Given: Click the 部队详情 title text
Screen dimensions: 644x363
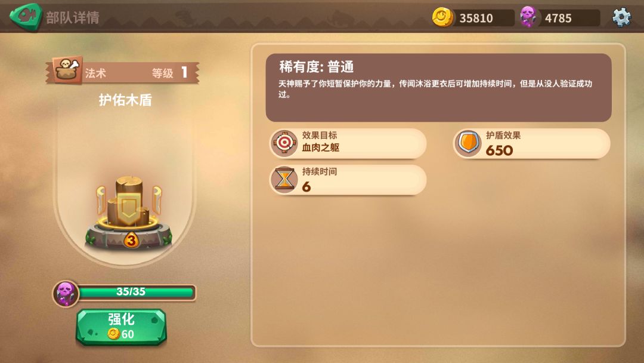Looking at the screenshot, I should [73, 18].
